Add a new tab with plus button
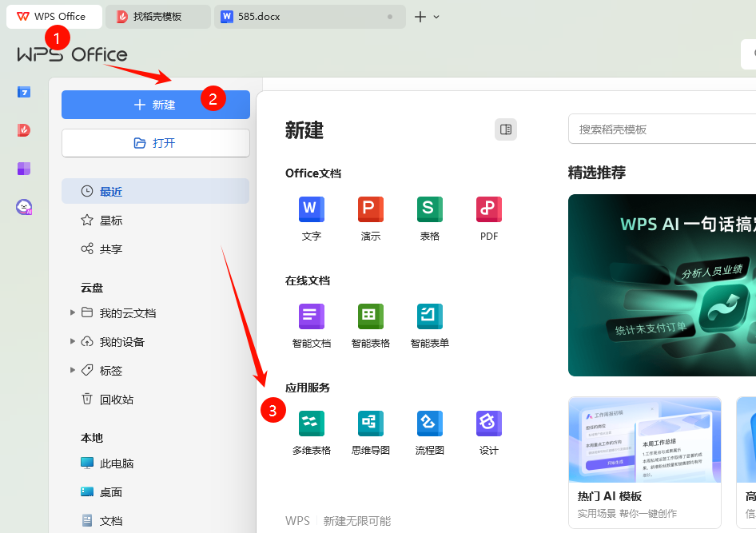Screen dimensions: 756x533 coord(420,17)
